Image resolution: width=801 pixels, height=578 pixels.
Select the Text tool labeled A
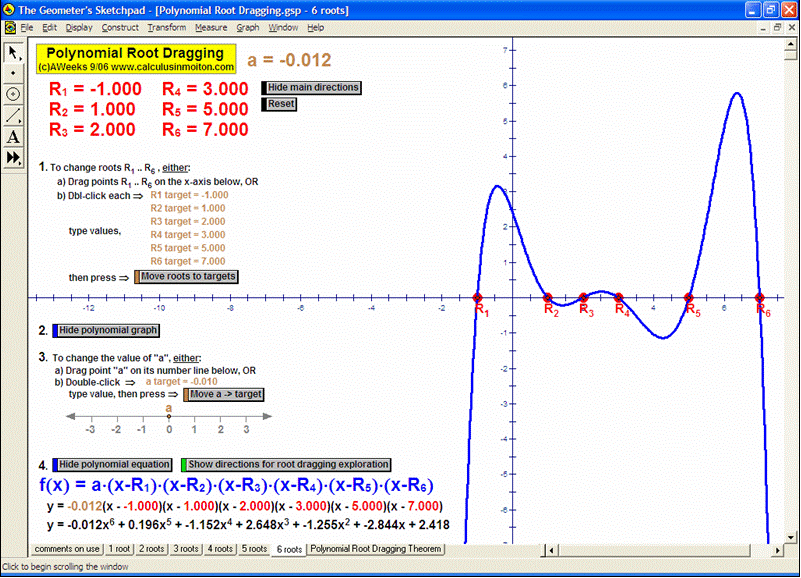(x=13, y=134)
